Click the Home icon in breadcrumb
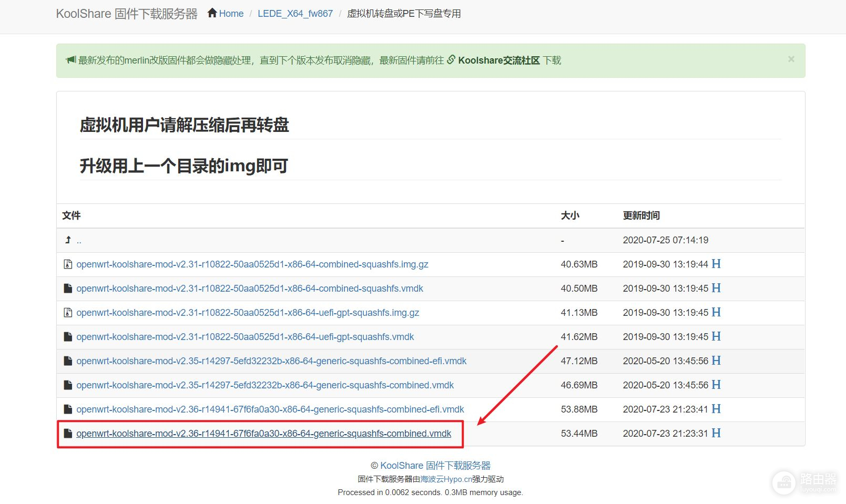 coord(212,13)
